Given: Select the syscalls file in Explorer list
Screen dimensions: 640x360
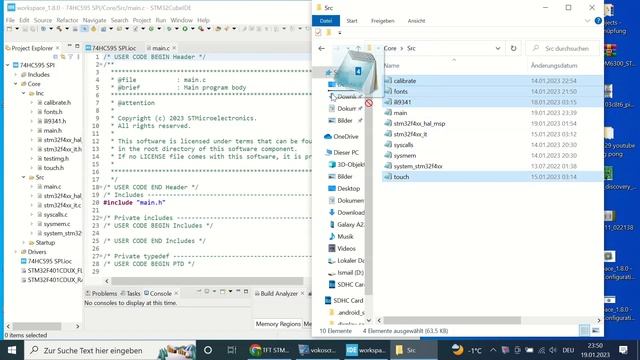Looking at the screenshot, I should tap(492, 145).
